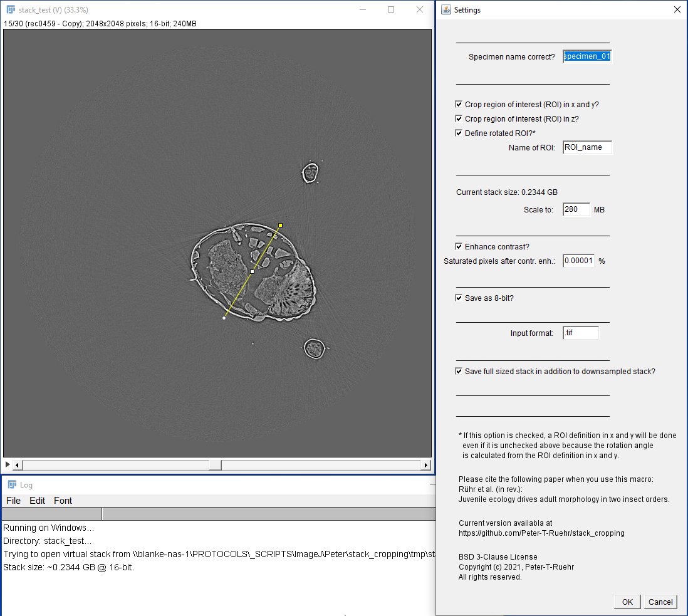
Task: Click the Name of ROI field
Action: pos(587,147)
